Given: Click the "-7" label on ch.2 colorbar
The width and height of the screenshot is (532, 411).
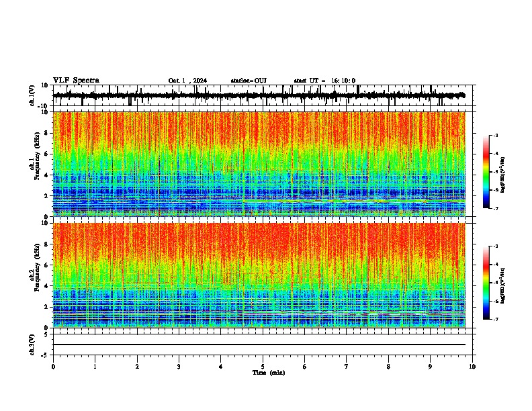Looking at the screenshot, I should click(x=495, y=320).
